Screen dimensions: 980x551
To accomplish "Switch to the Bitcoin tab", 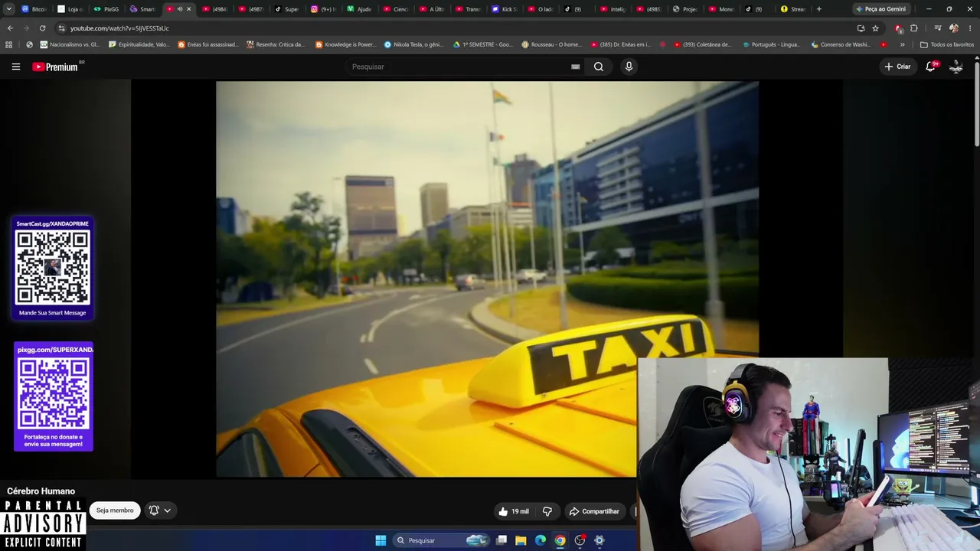I will point(34,9).
